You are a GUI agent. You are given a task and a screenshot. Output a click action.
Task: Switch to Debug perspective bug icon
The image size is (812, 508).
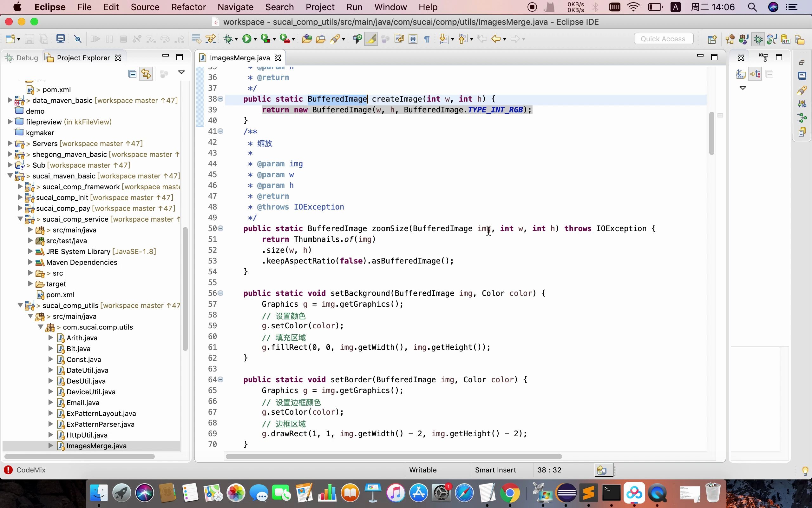click(758, 39)
